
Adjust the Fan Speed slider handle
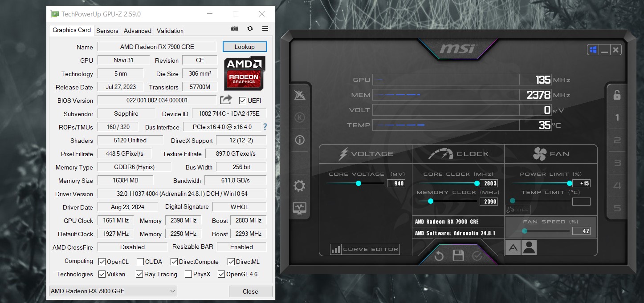525,231
